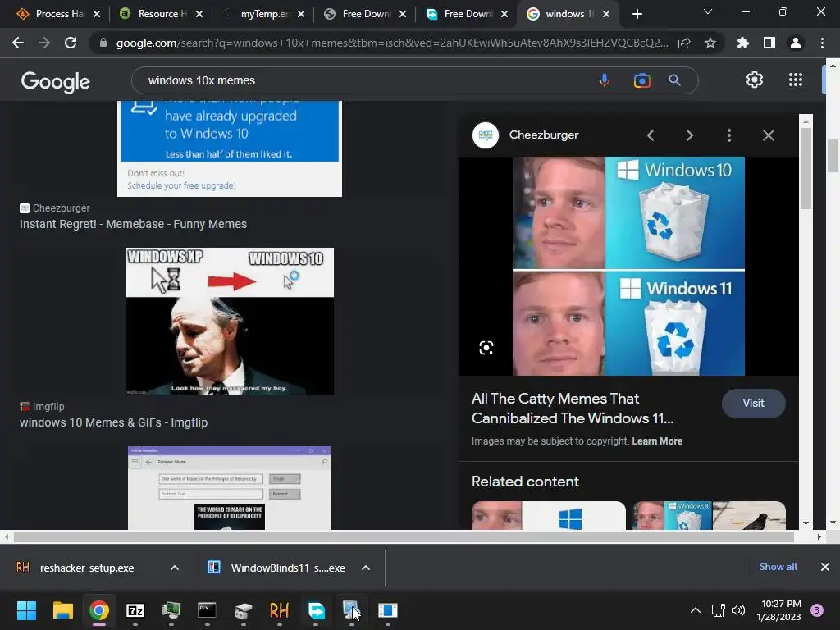
Task: Open the Windows XP vs Windows 10 meme thumbnail
Action: tap(230, 322)
